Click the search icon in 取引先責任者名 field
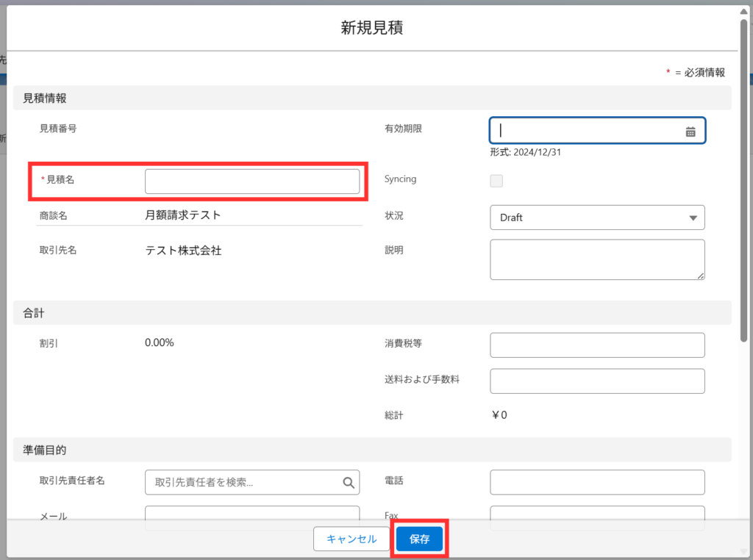 tap(349, 483)
